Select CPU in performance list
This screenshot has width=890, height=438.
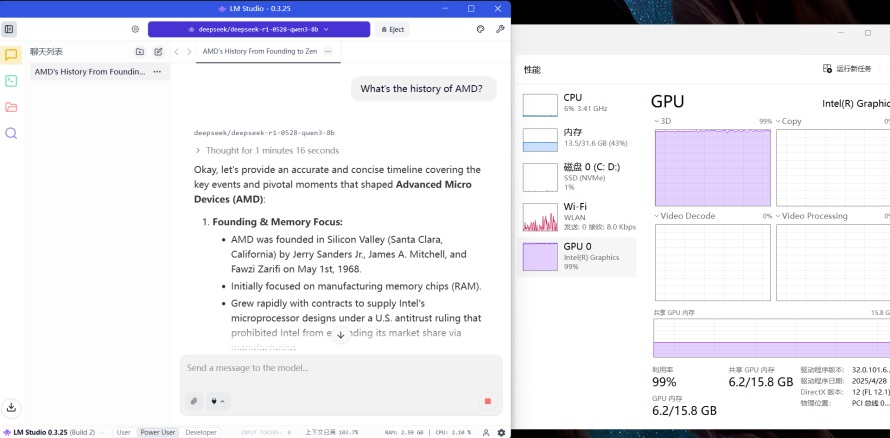tap(578, 103)
